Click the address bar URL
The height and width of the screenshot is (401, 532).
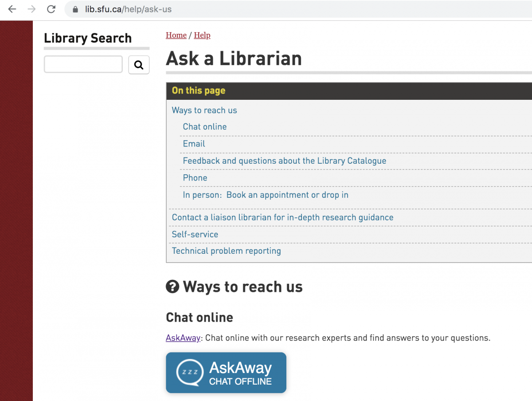click(128, 9)
